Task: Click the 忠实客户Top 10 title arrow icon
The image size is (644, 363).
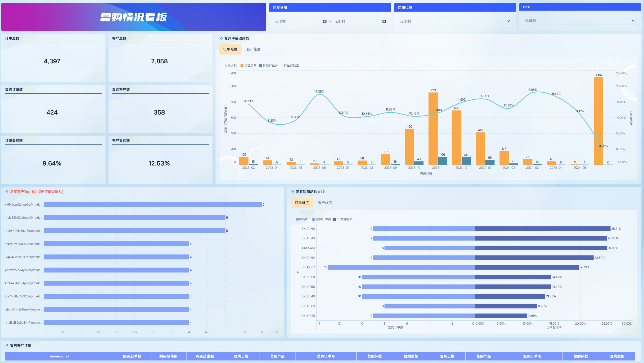Action: (7, 192)
